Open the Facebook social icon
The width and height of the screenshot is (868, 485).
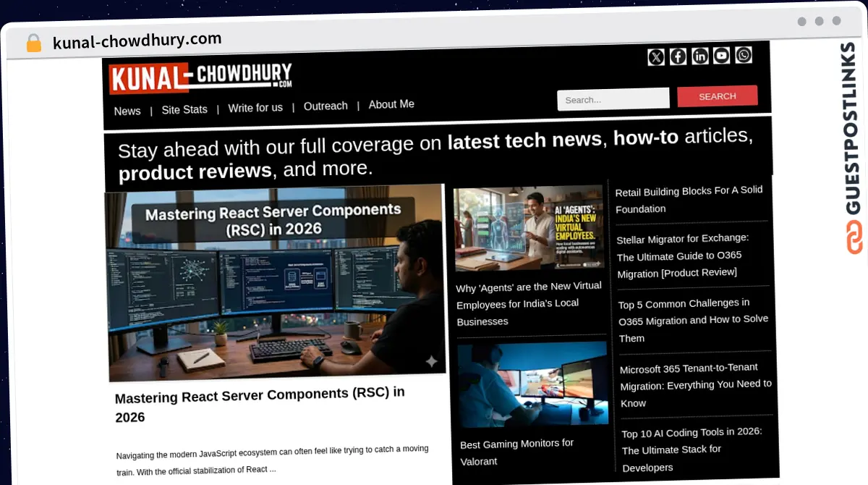click(678, 56)
